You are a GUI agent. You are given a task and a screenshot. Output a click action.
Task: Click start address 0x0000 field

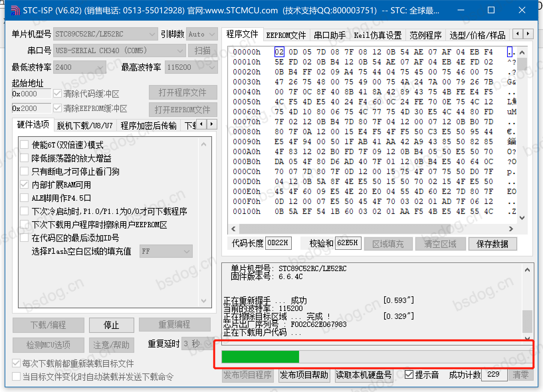click(x=32, y=94)
